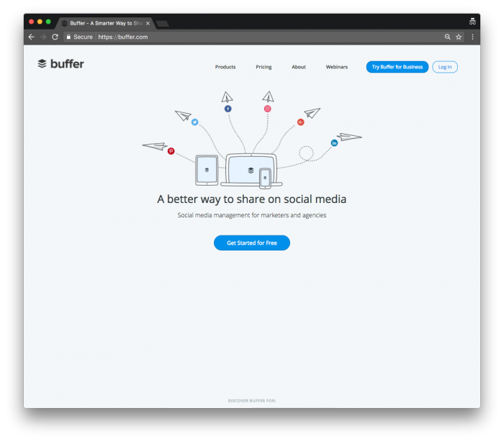Click the incognito icon in title bar

(x=472, y=22)
